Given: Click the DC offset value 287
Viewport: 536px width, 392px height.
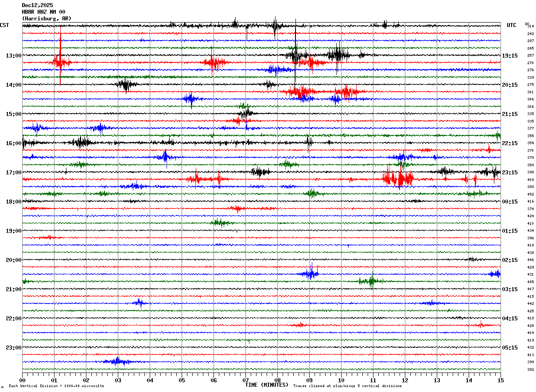Looking at the screenshot, I should [x=530, y=41].
